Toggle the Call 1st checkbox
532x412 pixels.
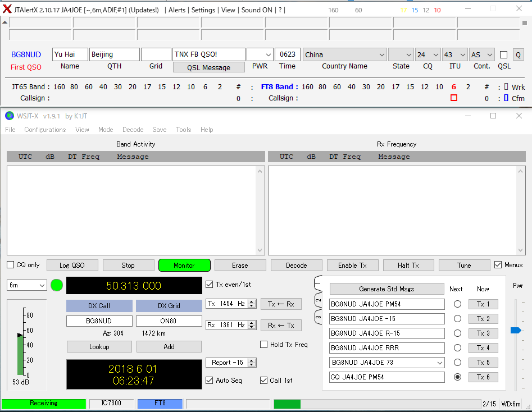point(263,381)
